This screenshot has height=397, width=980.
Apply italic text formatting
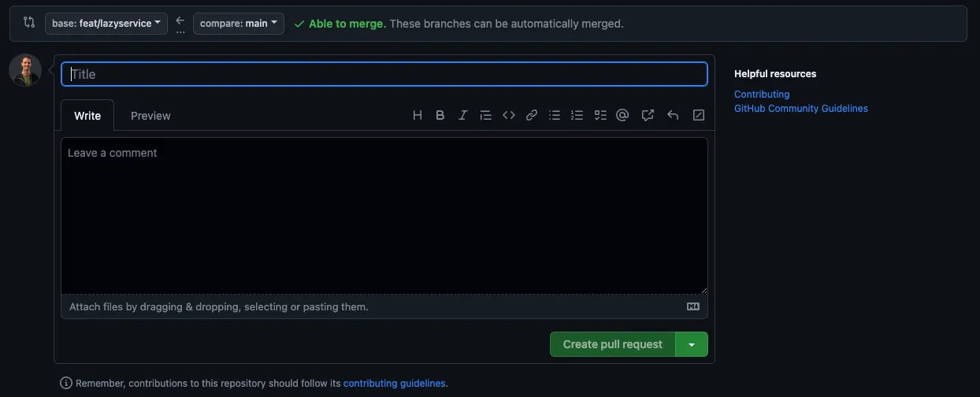463,115
